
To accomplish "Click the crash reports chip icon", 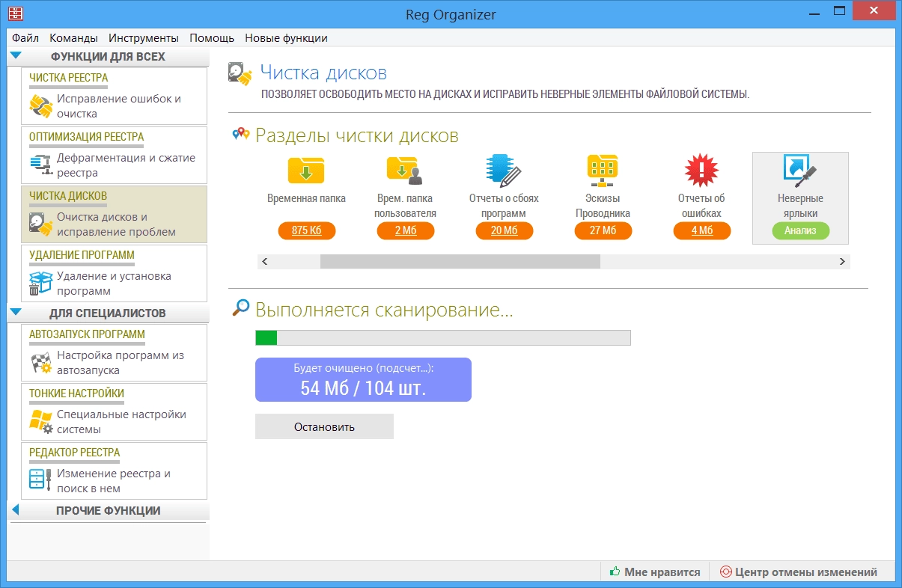I will [504, 171].
